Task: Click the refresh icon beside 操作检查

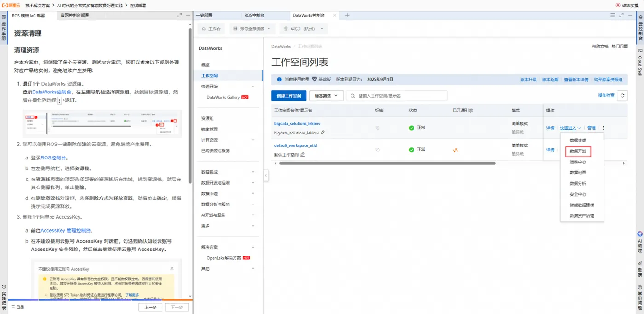Action: point(622,96)
